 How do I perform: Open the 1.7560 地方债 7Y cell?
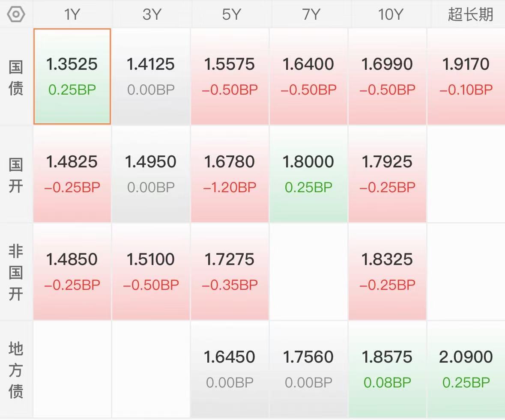pyautogui.click(x=308, y=369)
